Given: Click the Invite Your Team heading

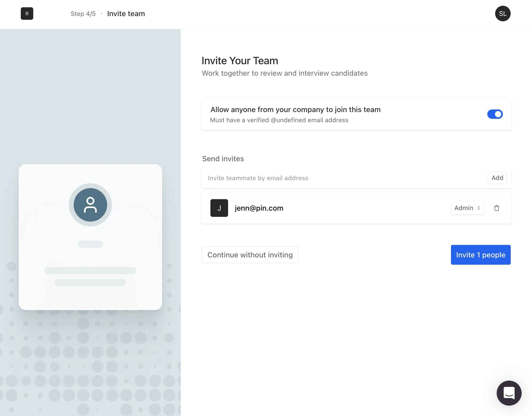Looking at the screenshot, I should click(x=240, y=61).
